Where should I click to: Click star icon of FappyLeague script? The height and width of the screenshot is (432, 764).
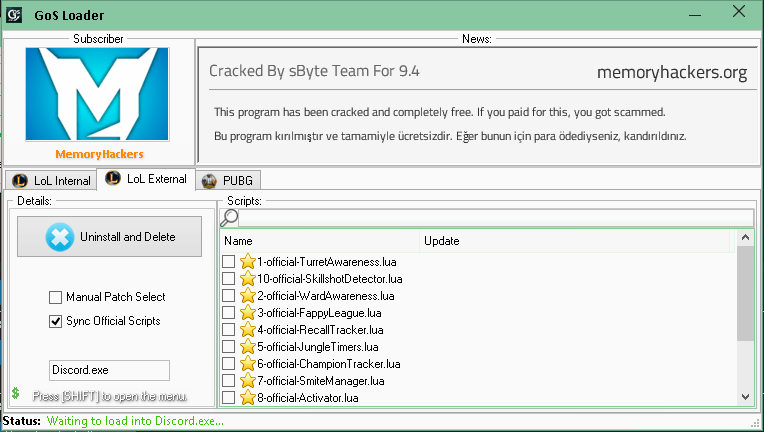248,313
